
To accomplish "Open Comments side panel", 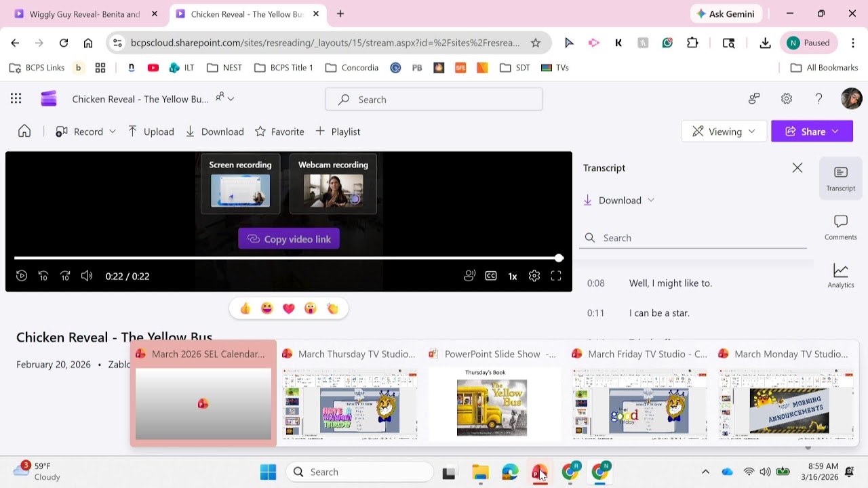I will [841, 228].
